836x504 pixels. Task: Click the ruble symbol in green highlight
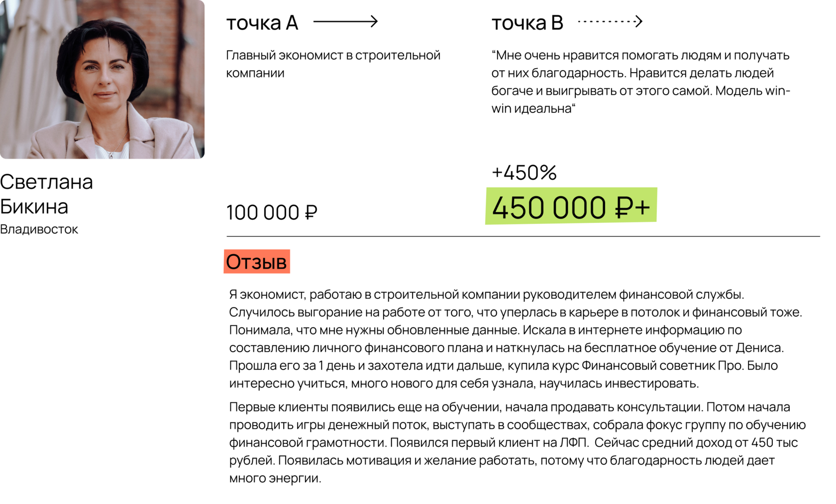pyautogui.click(x=624, y=207)
